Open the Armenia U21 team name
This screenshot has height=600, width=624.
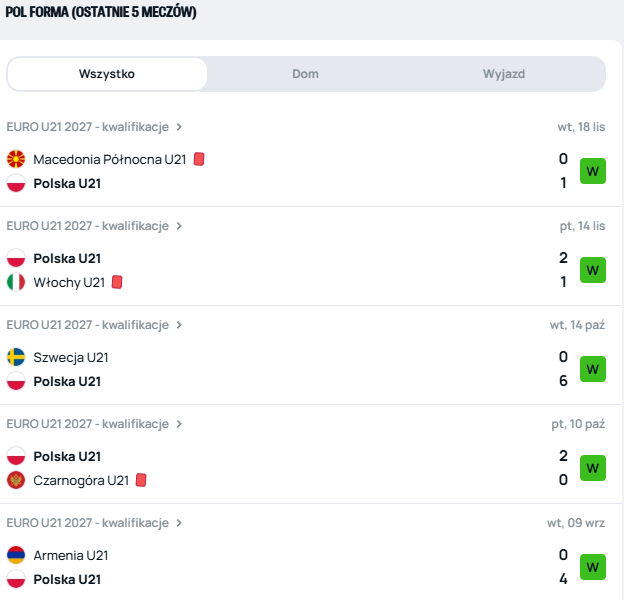click(x=71, y=555)
